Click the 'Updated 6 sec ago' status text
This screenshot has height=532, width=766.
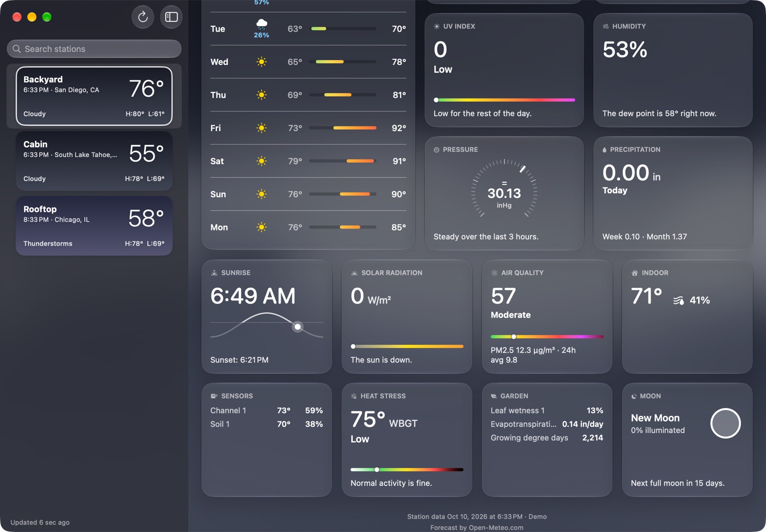(x=40, y=522)
